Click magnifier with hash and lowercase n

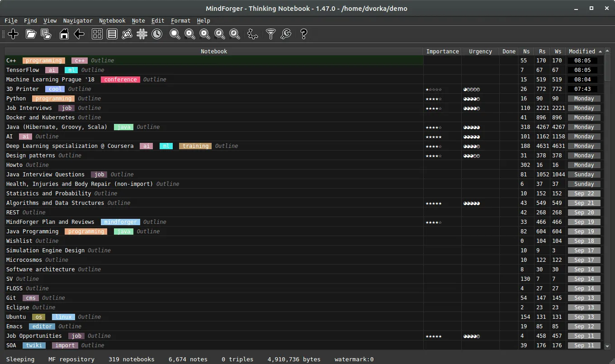(x=234, y=33)
